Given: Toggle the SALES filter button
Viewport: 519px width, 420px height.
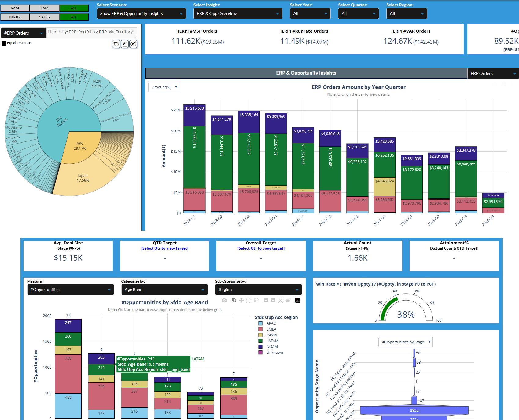Looking at the screenshot, I should pos(44,17).
